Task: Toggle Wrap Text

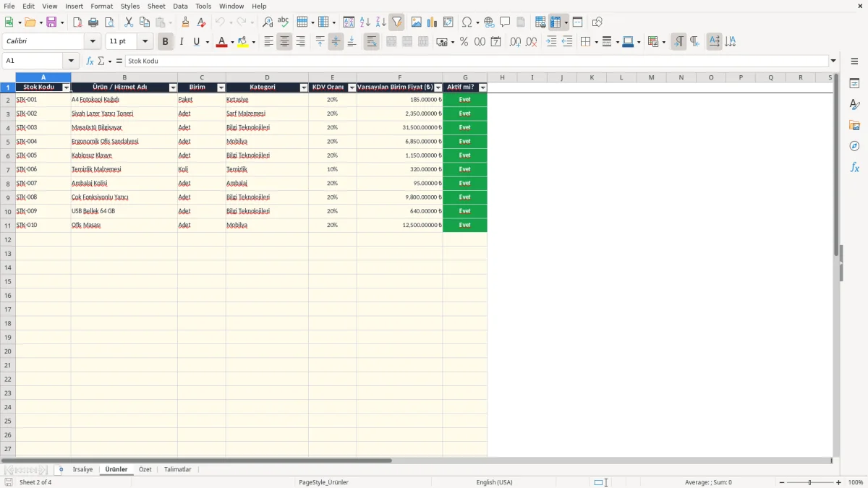Action: pos(371,42)
